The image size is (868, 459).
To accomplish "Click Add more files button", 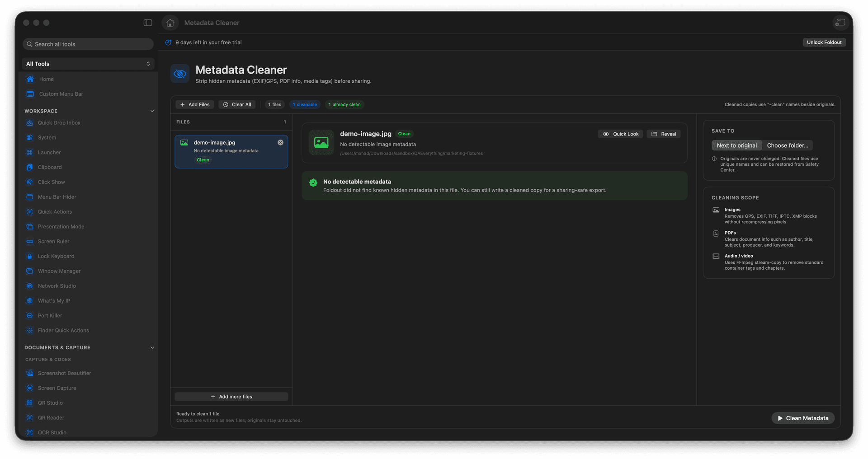I will [231, 397].
